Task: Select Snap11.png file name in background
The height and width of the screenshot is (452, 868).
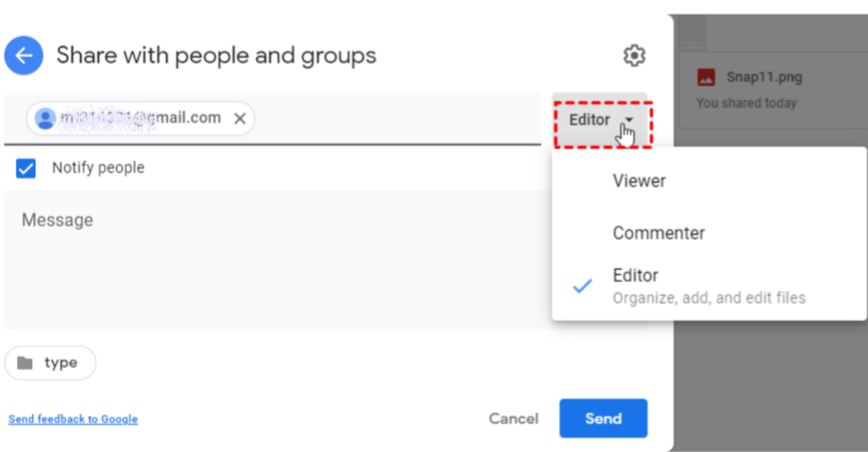Action: tap(764, 77)
